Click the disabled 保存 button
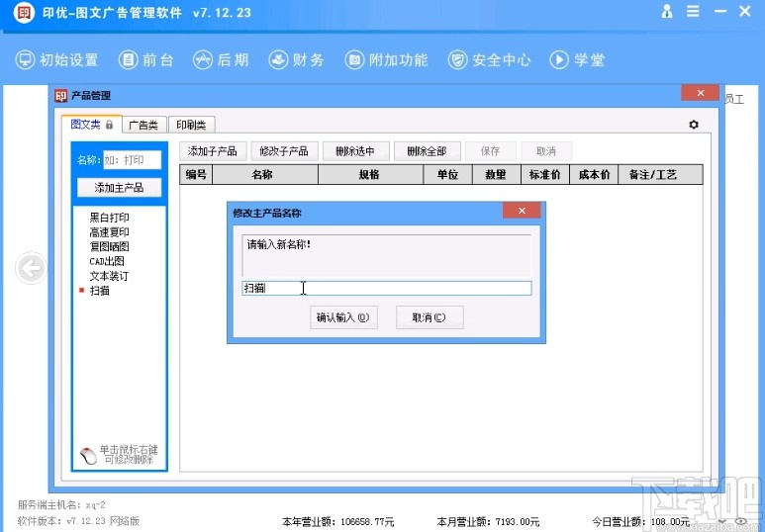 point(490,151)
